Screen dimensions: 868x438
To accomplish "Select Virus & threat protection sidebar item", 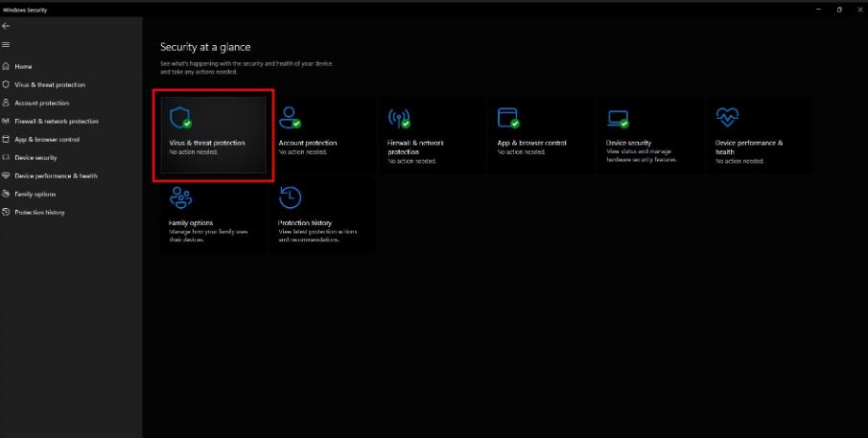I will point(50,84).
